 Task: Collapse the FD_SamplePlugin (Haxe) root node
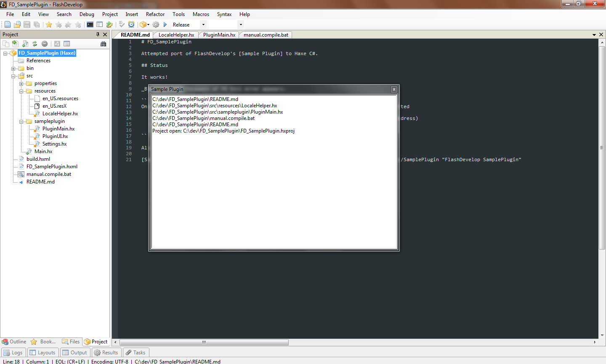[5, 53]
